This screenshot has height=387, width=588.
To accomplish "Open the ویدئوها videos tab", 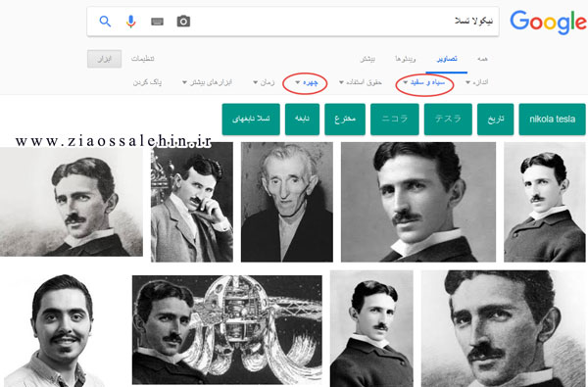I will pos(405,59).
